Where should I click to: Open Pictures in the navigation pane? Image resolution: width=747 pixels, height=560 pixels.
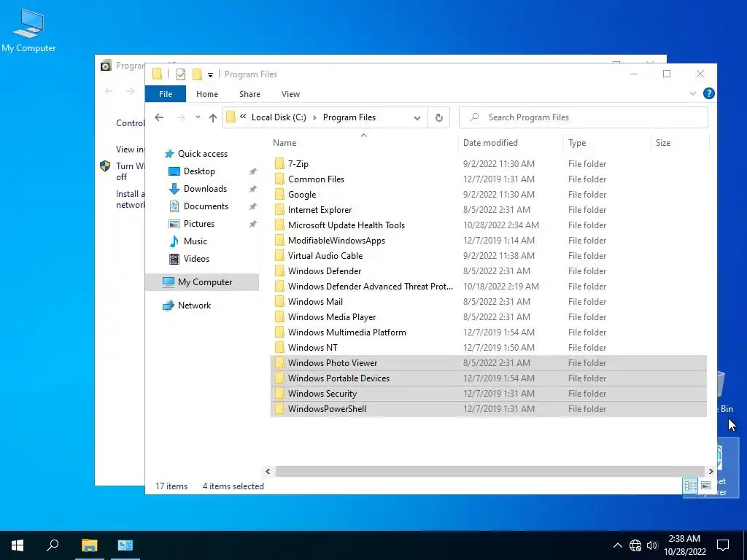(x=199, y=224)
